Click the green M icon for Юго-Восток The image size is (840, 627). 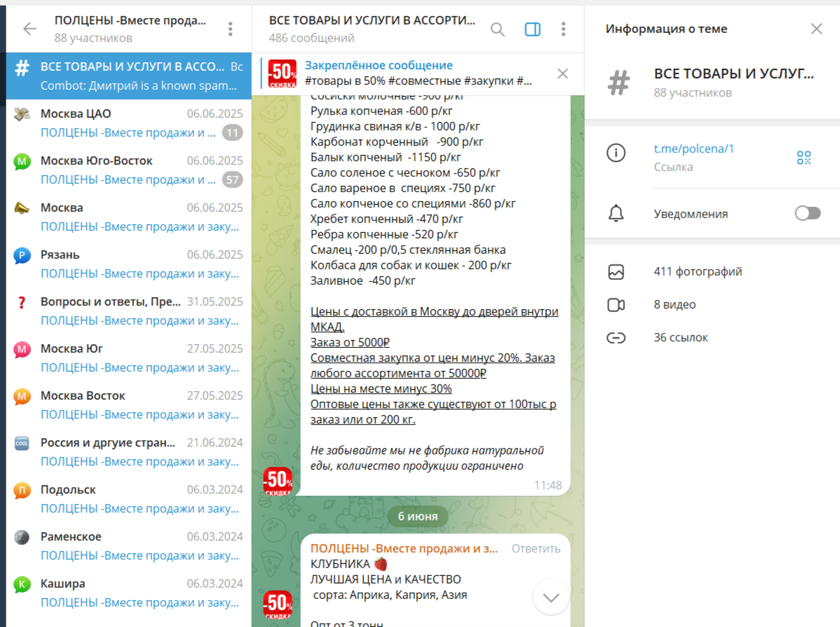click(x=22, y=161)
